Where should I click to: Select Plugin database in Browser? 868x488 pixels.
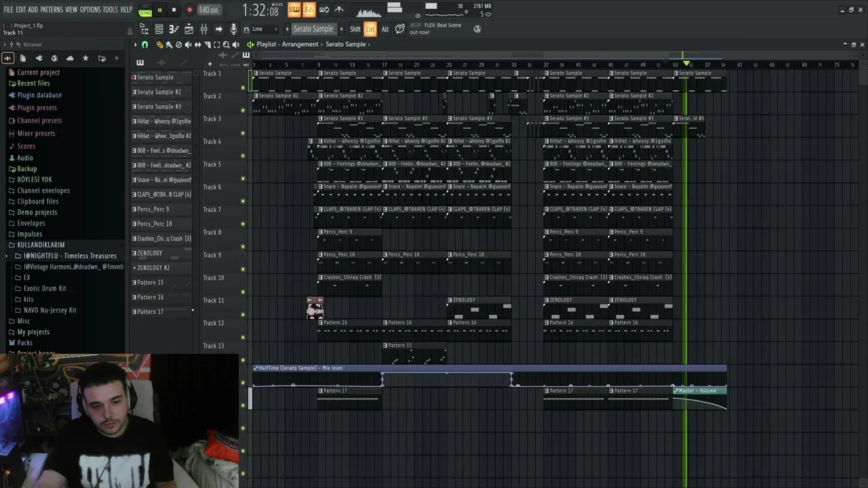tap(39, 96)
